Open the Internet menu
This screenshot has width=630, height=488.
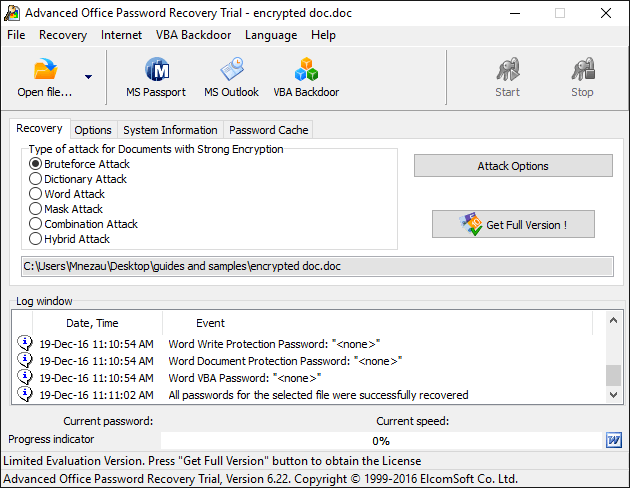[x=121, y=35]
